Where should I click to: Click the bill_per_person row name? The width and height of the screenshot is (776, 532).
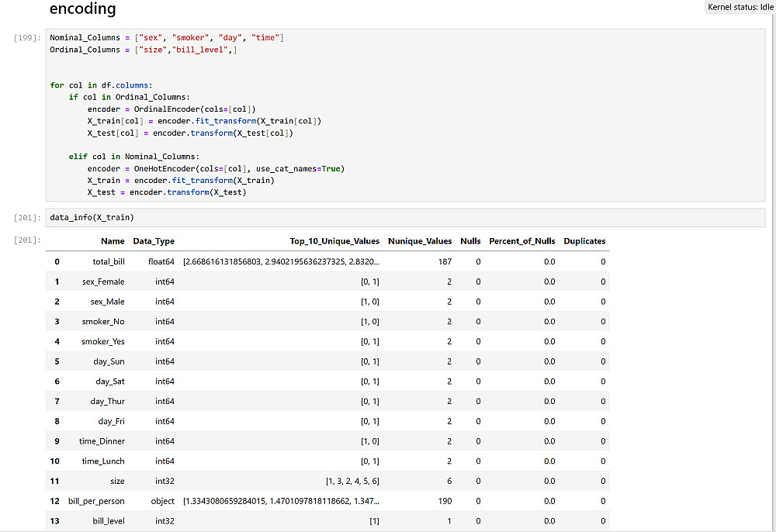96,502
